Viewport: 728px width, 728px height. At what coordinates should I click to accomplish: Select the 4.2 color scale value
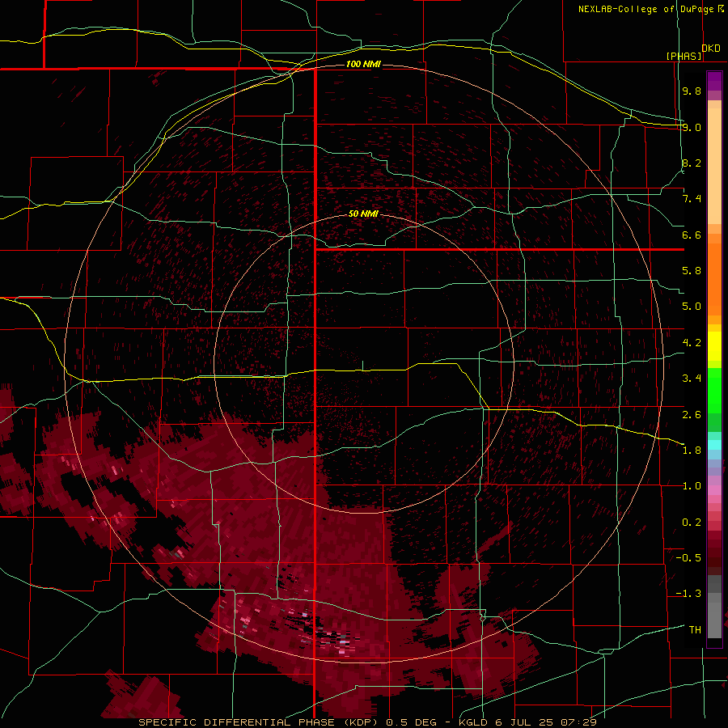tap(692, 343)
